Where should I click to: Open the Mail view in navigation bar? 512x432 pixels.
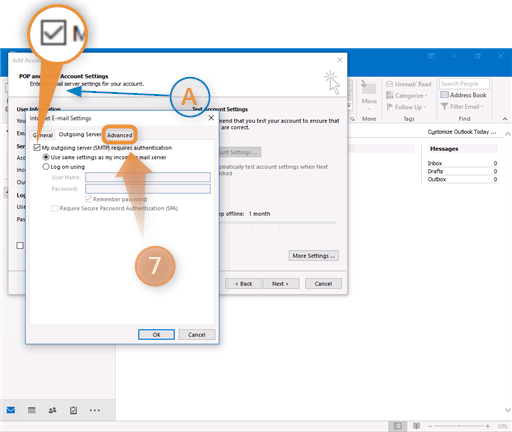tap(11, 410)
